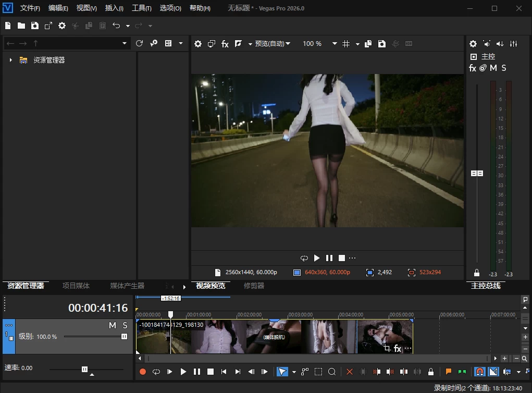Open the normal edit tool dropdown arrow
The width and height of the screenshot is (532, 393).
294,372
